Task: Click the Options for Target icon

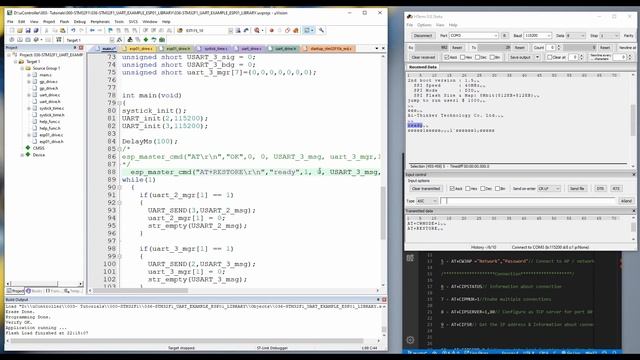Action: (x=119, y=40)
